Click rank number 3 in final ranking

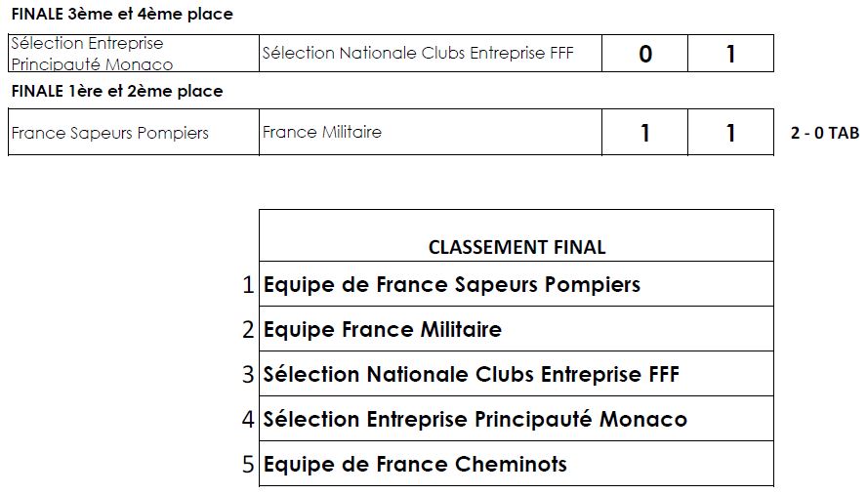[x=248, y=375]
